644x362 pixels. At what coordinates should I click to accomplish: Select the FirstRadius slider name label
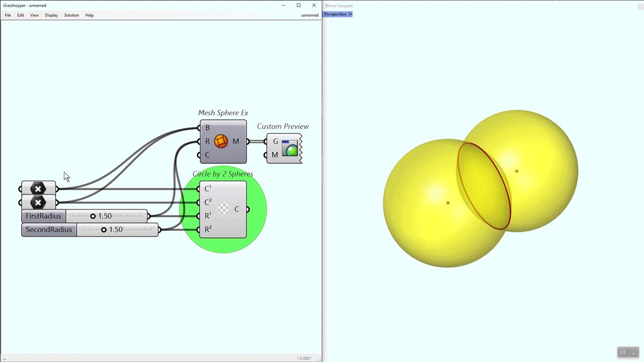(43, 216)
